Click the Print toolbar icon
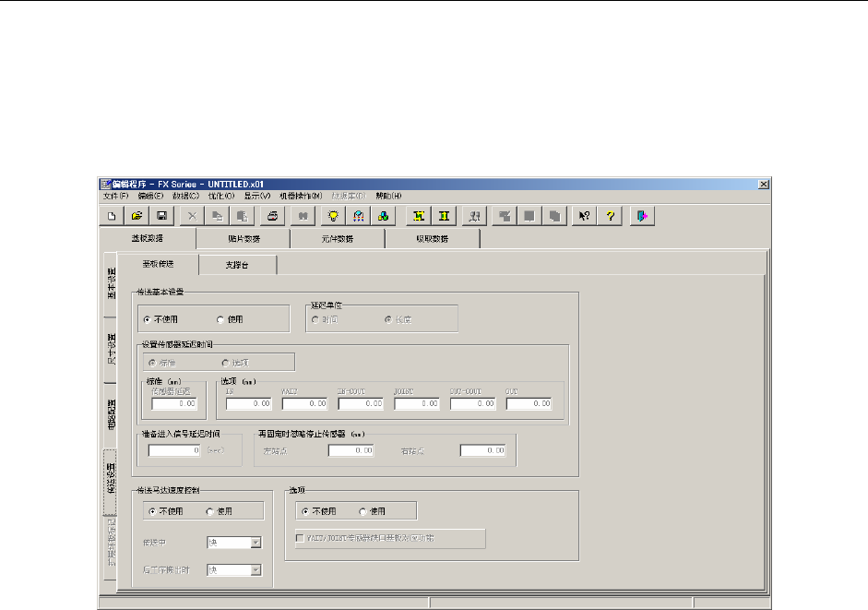The height and width of the screenshot is (610, 868). pos(272,216)
